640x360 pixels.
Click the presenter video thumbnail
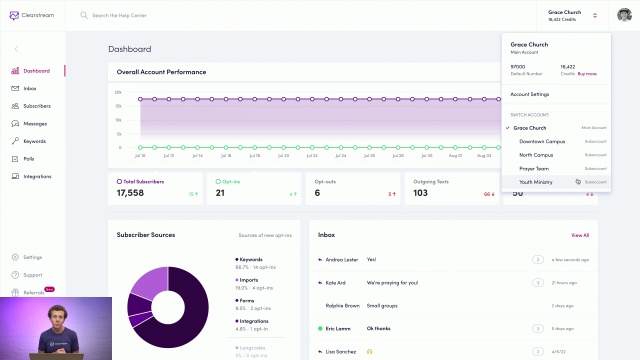tap(56, 329)
